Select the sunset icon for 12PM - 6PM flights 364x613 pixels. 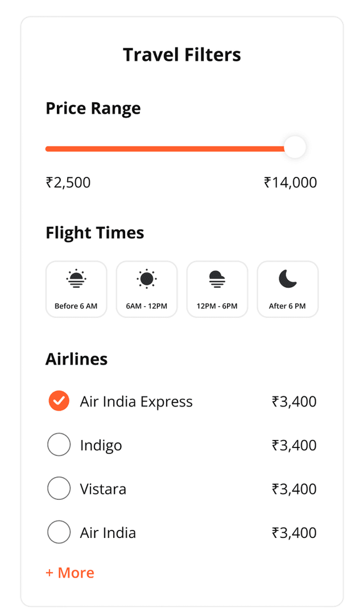[217, 279]
